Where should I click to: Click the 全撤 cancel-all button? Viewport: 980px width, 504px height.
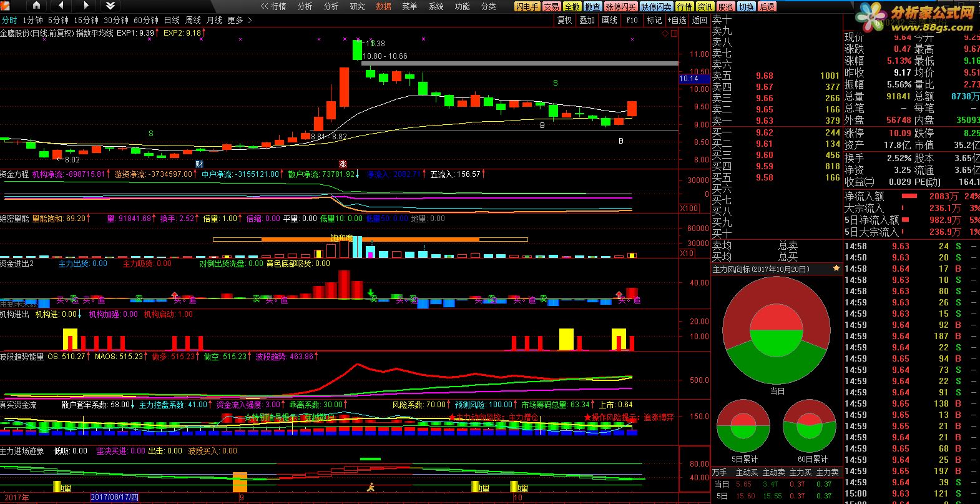coord(572,6)
